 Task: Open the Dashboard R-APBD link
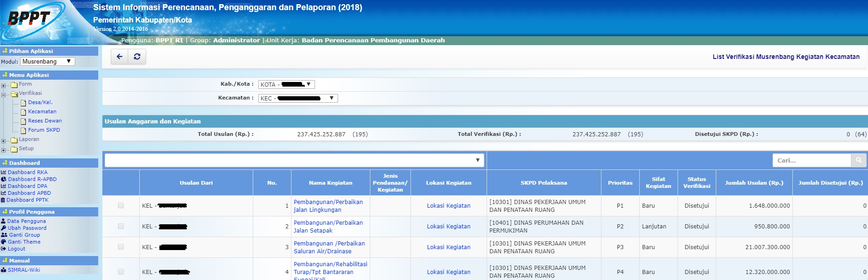pos(32,179)
